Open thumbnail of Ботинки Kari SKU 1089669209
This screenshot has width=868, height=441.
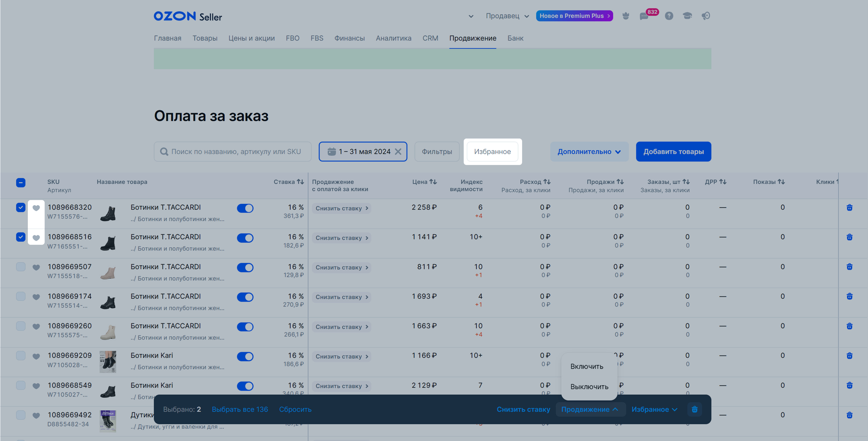click(108, 362)
